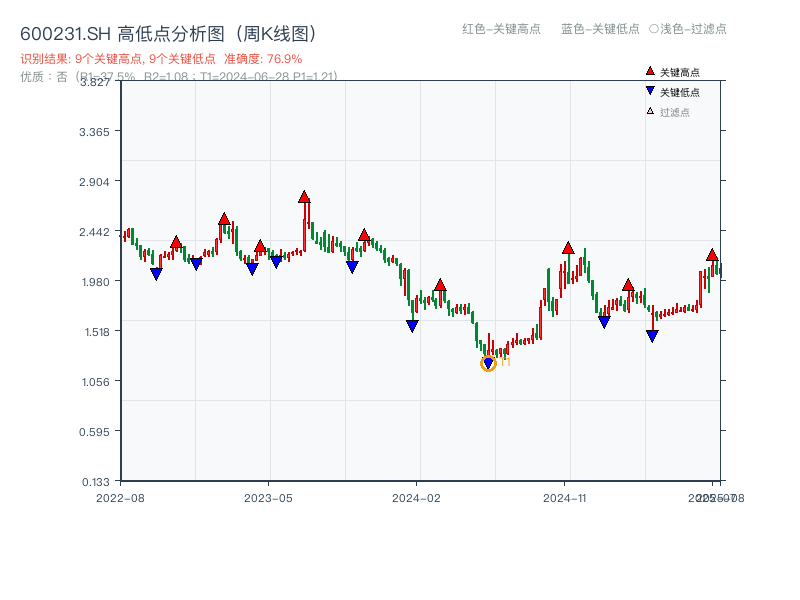Click the first blue low-point triangle at left
The width and height of the screenshot is (800, 600).
(x=156, y=274)
